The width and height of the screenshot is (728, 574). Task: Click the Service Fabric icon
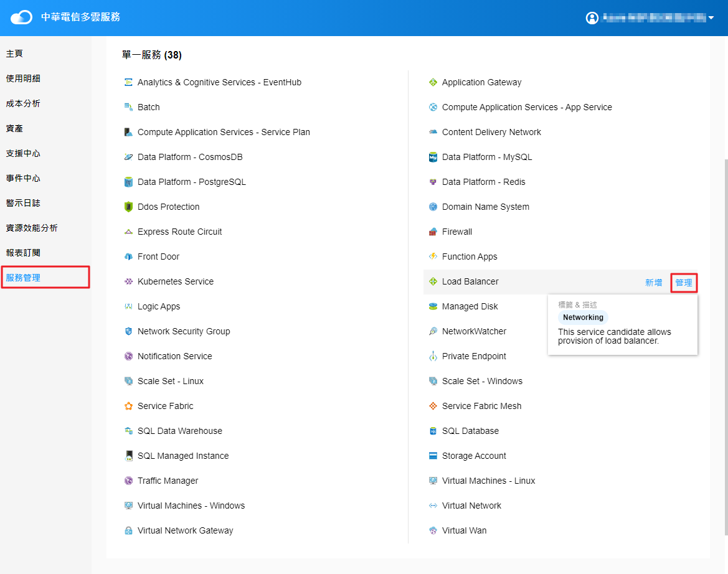[129, 406]
